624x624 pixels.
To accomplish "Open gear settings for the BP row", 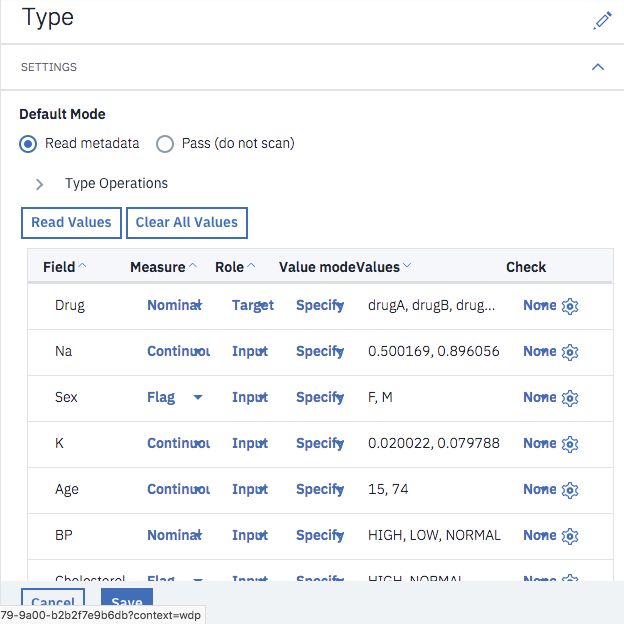I will pos(570,536).
